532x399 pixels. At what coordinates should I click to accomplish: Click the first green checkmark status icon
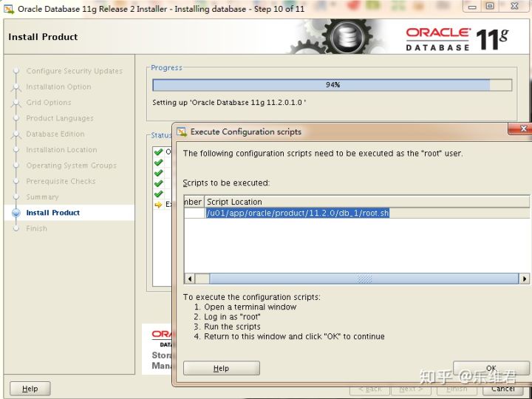tap(158, 151)
